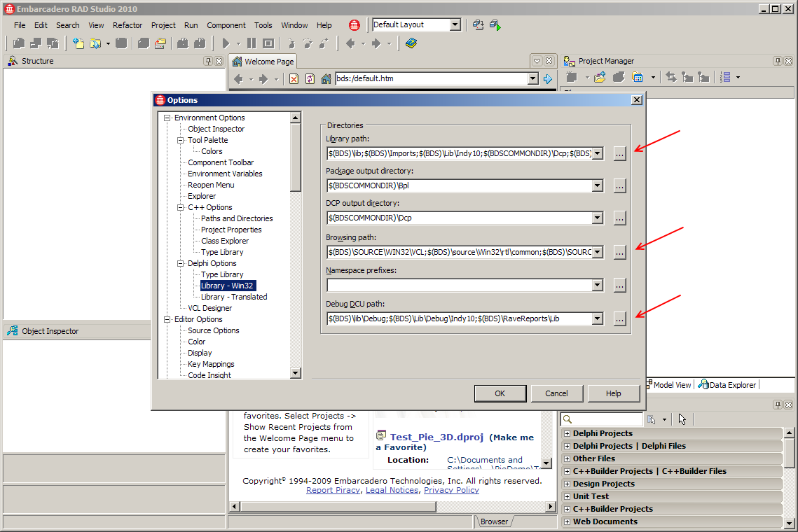
Task: Collapse the Environment Options tree node
Action: (x=167, y=118)
